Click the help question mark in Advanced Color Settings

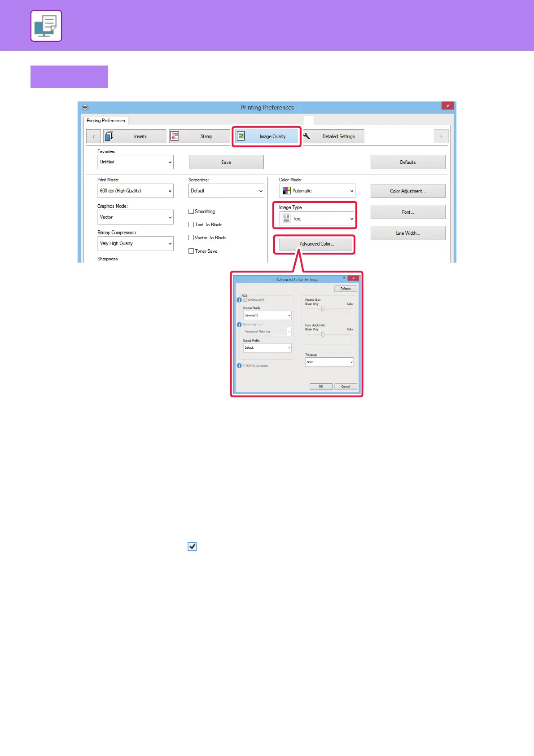[x=344, y=279]
